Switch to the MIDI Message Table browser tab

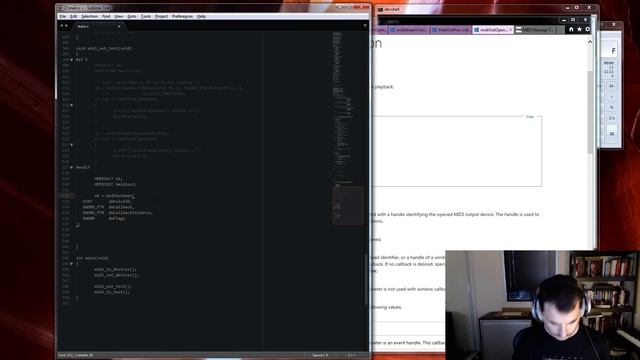click(535, 30)
